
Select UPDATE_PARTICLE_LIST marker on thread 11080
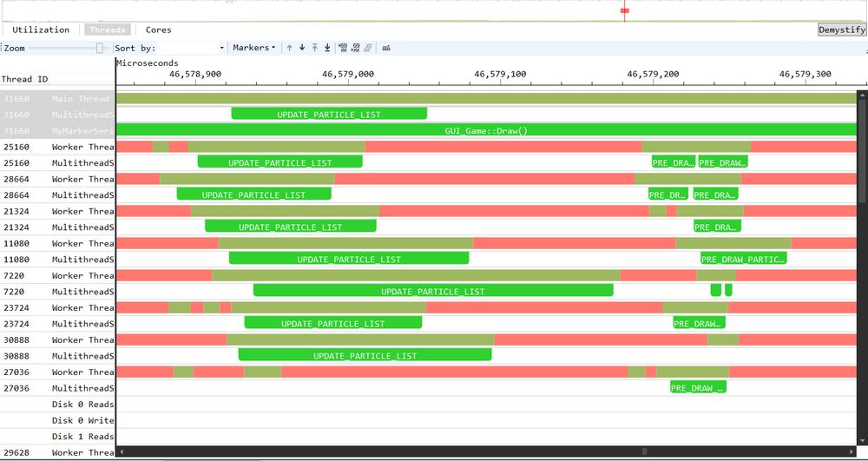pyautogui.click(x=349, y=259)
